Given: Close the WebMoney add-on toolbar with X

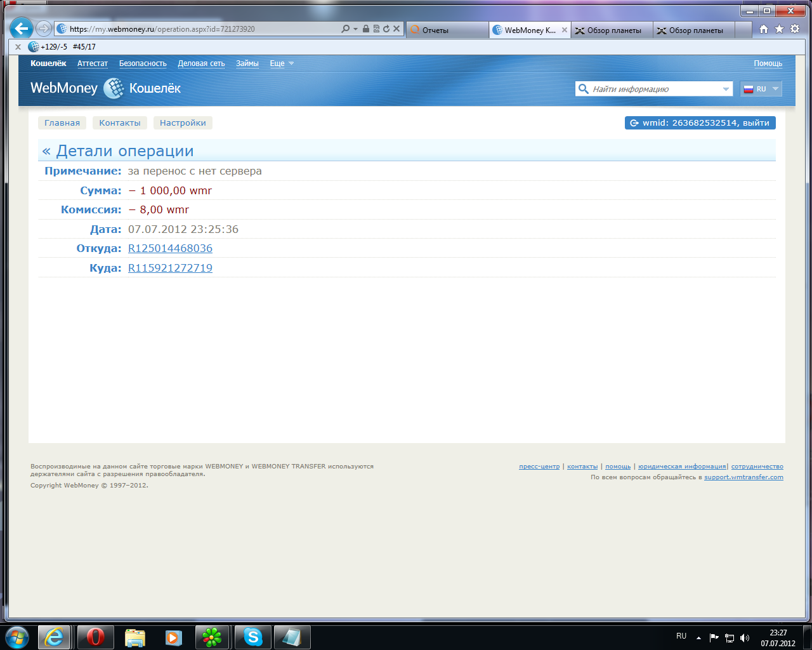Looking at the screenshot, I should pyautogui.click(x=18, y=47).
